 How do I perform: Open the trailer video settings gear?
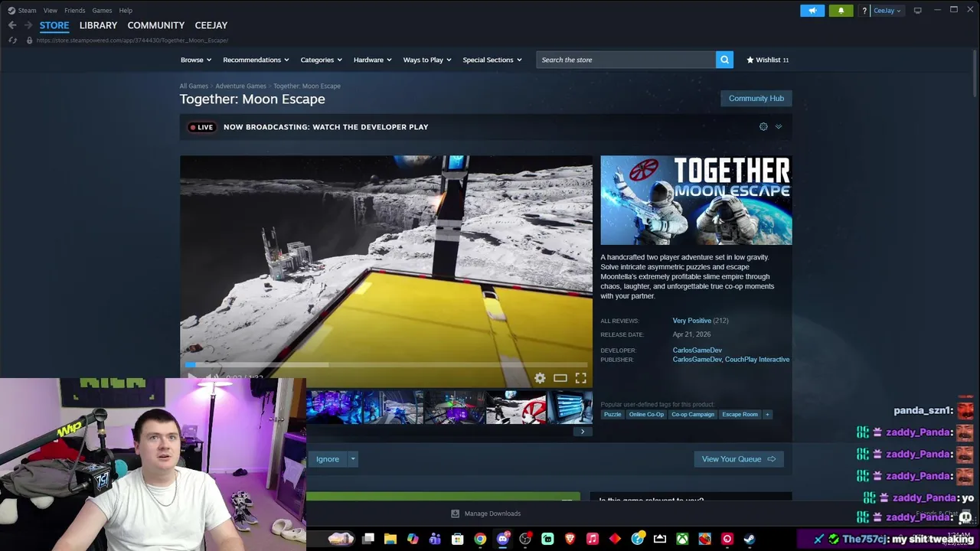click(x=540, y=378)
